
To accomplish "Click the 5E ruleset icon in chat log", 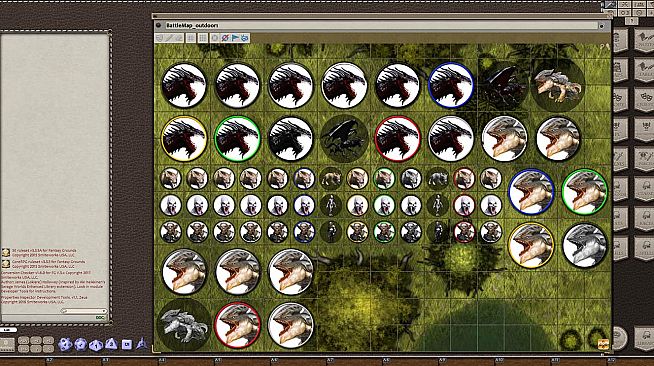I will (x=6, y=253).
